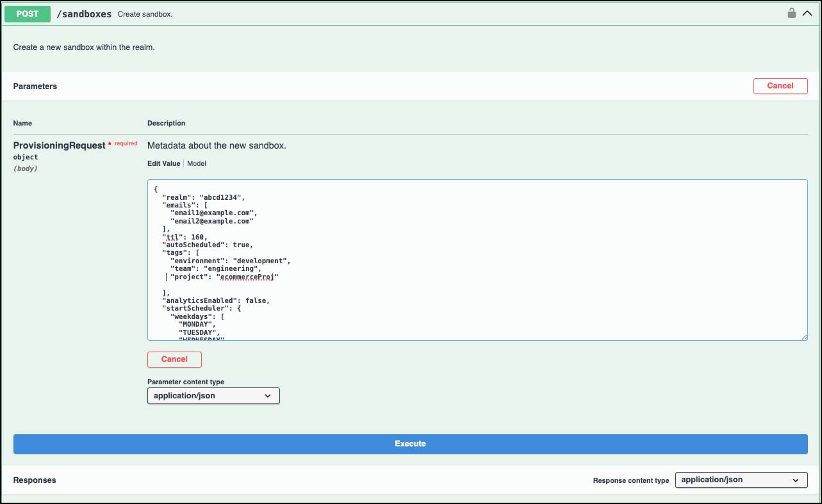Click the ProvisioningRequest parameter name

(x=59, y=145)
